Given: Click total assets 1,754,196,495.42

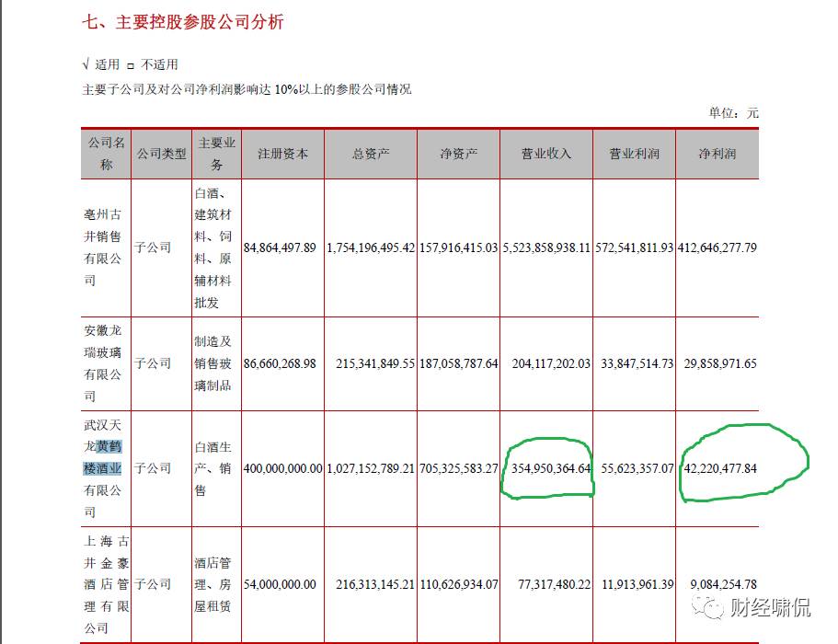Looking at the screenshot, I should 371,248.
